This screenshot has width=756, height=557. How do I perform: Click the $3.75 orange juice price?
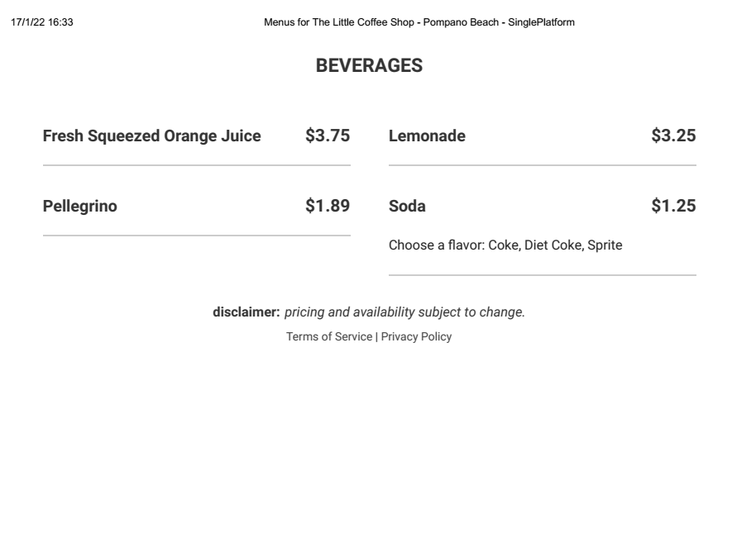(328, 136)
